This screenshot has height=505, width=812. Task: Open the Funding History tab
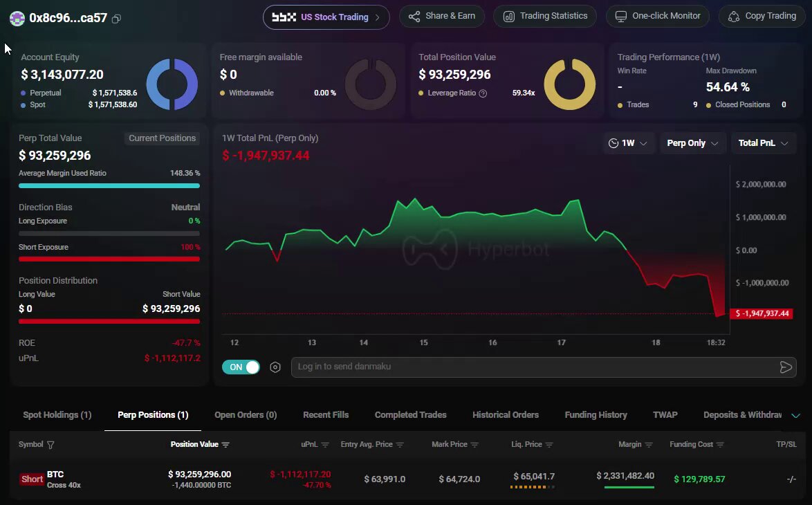[x=596, y=415]
